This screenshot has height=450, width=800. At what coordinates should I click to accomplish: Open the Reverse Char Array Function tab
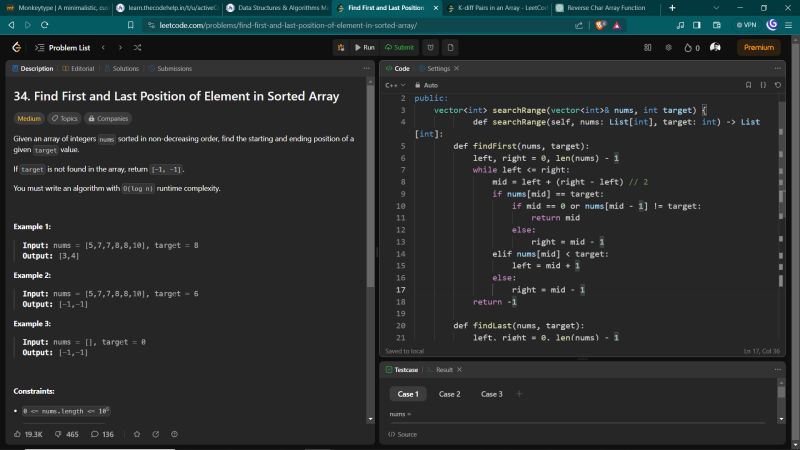(x=606, y=8)
